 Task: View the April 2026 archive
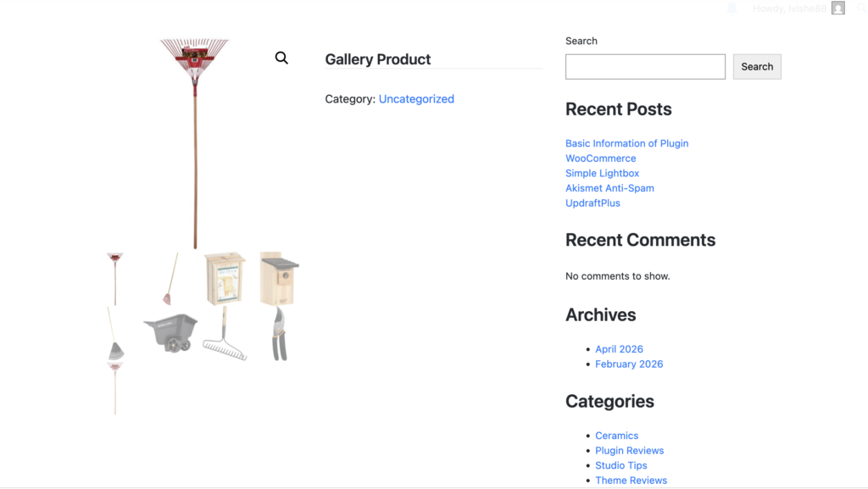[x=619, y=349]
